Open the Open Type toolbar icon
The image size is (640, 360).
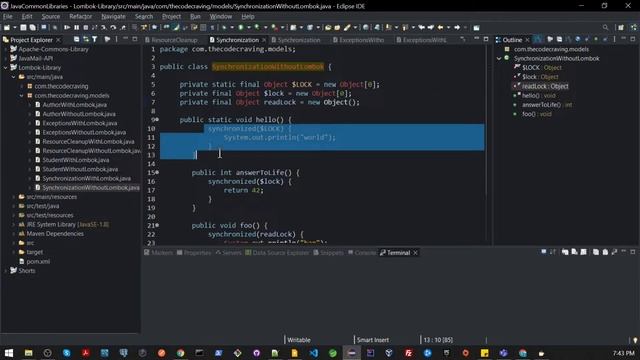pos(328,27)
